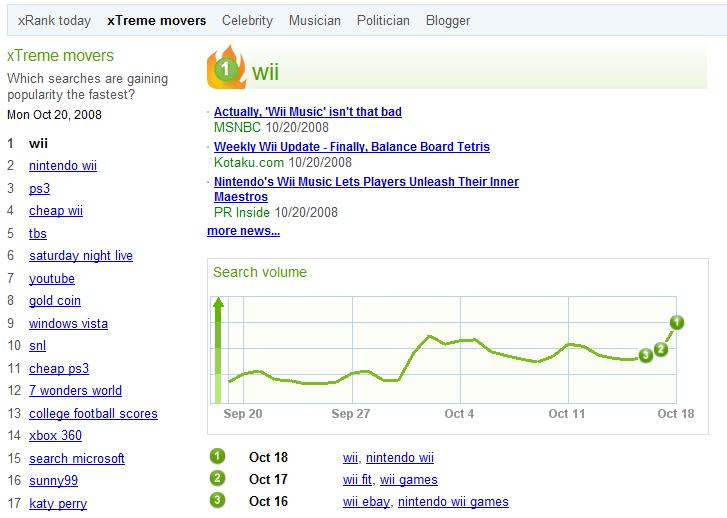Click the 'wii ebay' link for Oct 16
The height and width of the screenshot is (518, 727).
(367, 502)
